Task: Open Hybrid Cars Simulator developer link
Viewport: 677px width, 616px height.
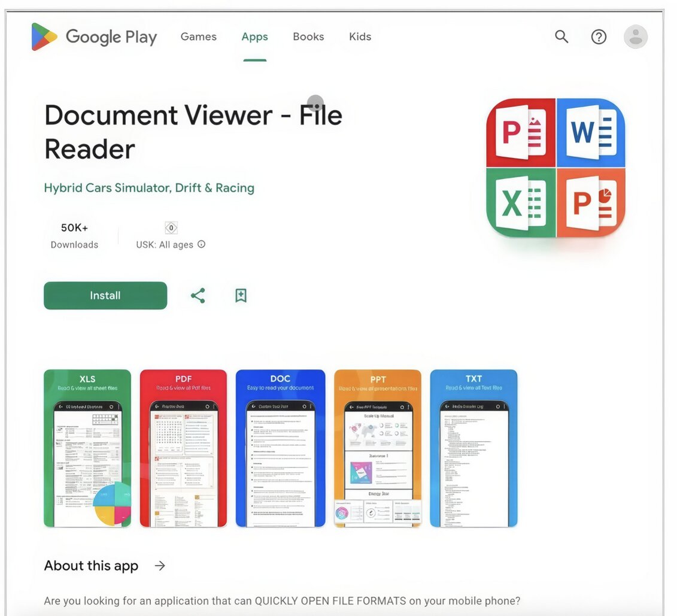Action: (x=149, y=188)
